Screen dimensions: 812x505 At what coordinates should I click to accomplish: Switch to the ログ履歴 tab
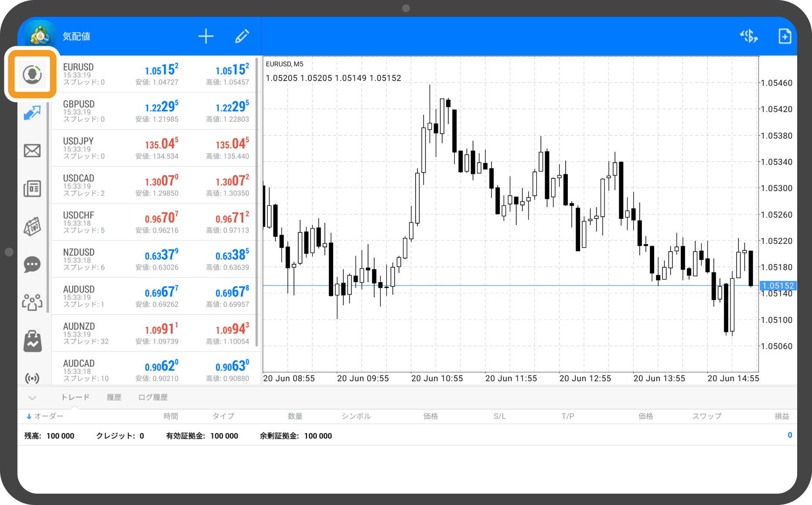(153, 397)
